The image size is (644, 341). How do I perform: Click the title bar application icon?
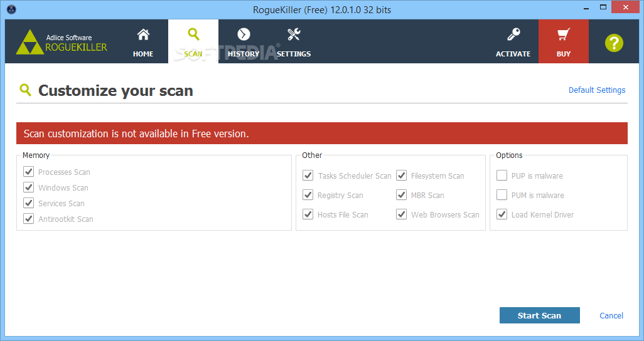[11, 9]
